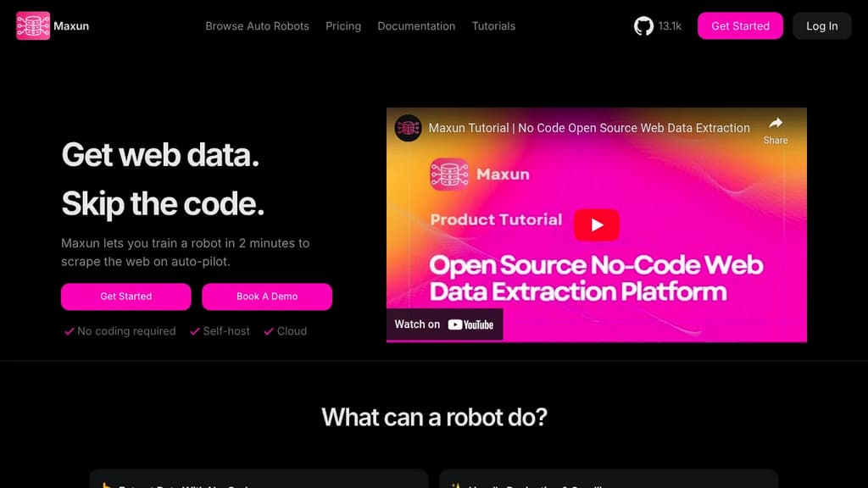Open the Pricing page
The height and width of the screenshot is (488, 868).
tap(343, 26)
